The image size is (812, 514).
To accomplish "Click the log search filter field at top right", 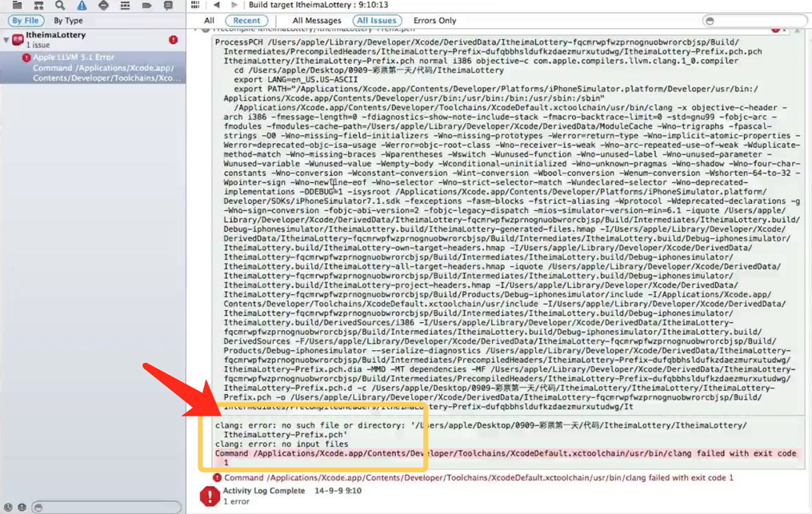I will (x=755, y=21).
